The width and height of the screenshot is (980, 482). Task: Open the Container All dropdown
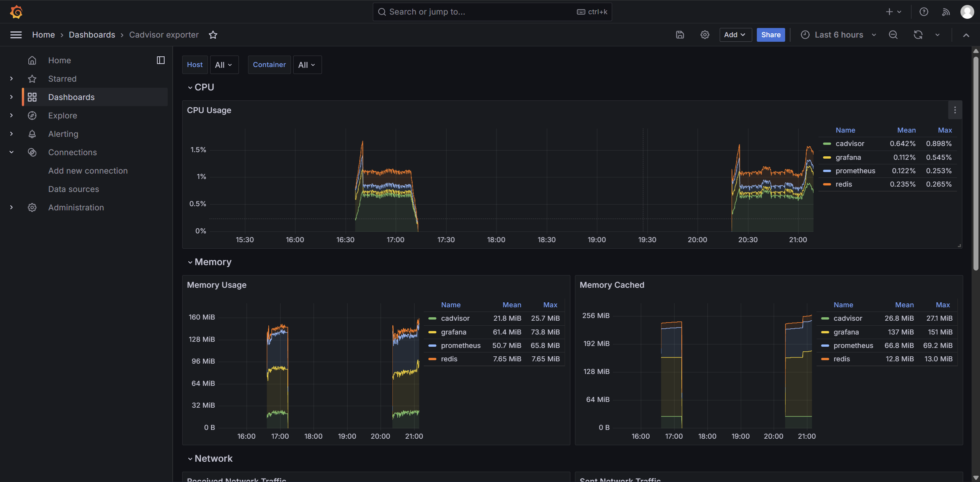(307, 65)
